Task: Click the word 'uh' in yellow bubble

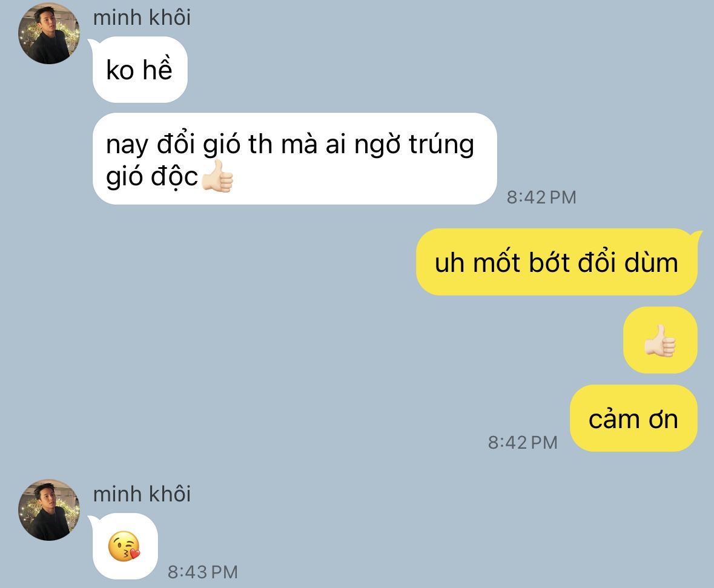Action: pos(449,263)
